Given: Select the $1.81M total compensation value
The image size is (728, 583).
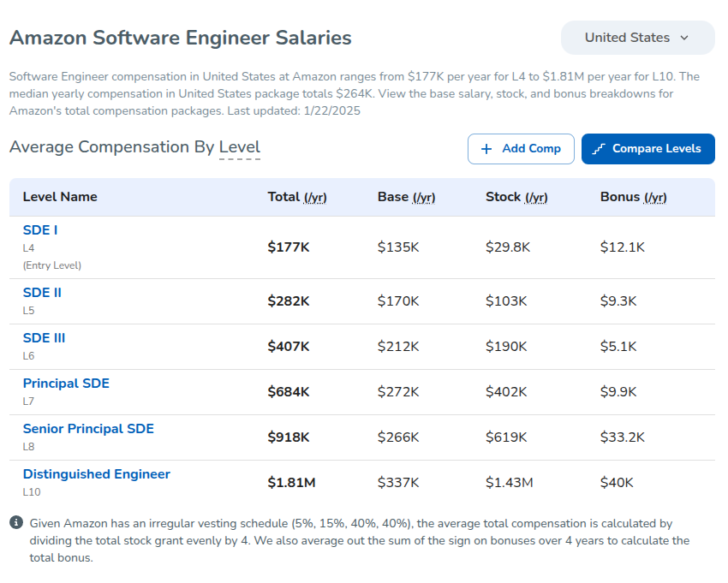Looking at the screenshot, I should [x=291, y=483].
